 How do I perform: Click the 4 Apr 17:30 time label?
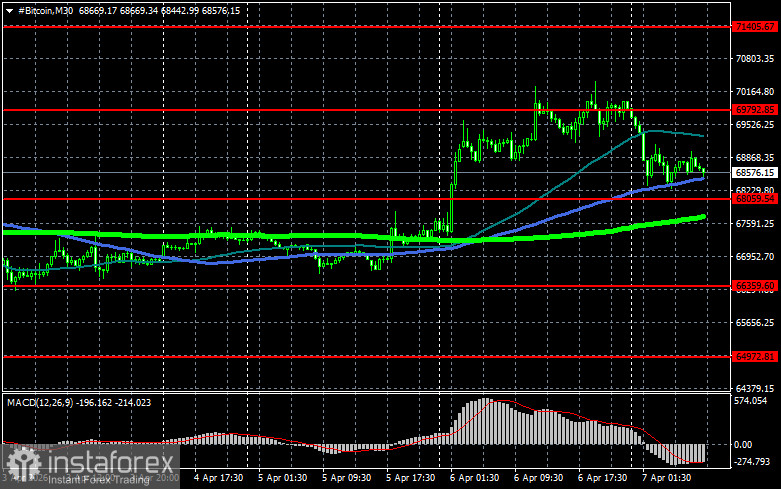(x=219, y=478)
